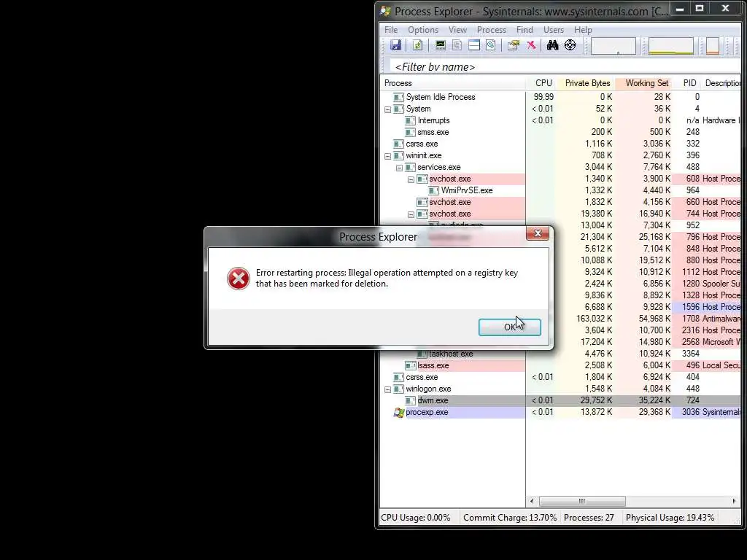This screenshot has height=560, width=747.
Task: Sort by the Process column header
Action: point(452,83)
